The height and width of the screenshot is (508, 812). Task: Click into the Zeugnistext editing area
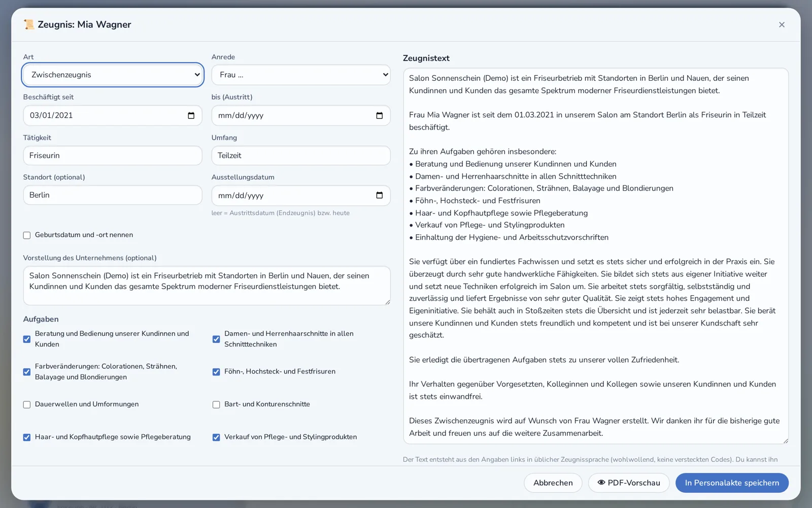[x=596, y=256]
